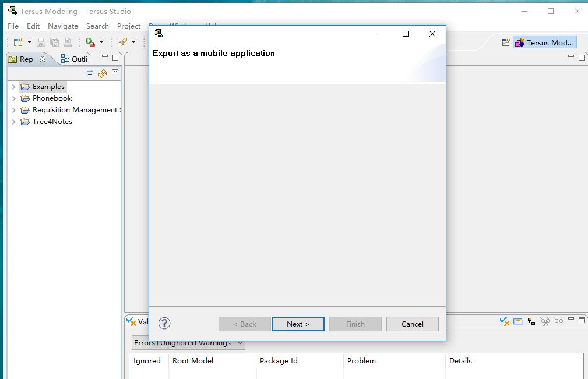588x379 pixels.
Task: Expand the Tree4Notes project node
Action: point(14,122)
